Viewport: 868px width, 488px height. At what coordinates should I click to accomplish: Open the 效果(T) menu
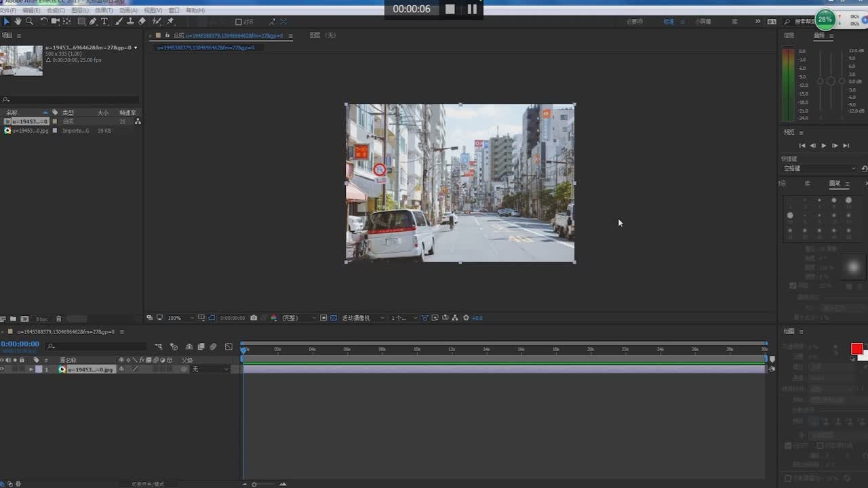[x=104, y=11]
